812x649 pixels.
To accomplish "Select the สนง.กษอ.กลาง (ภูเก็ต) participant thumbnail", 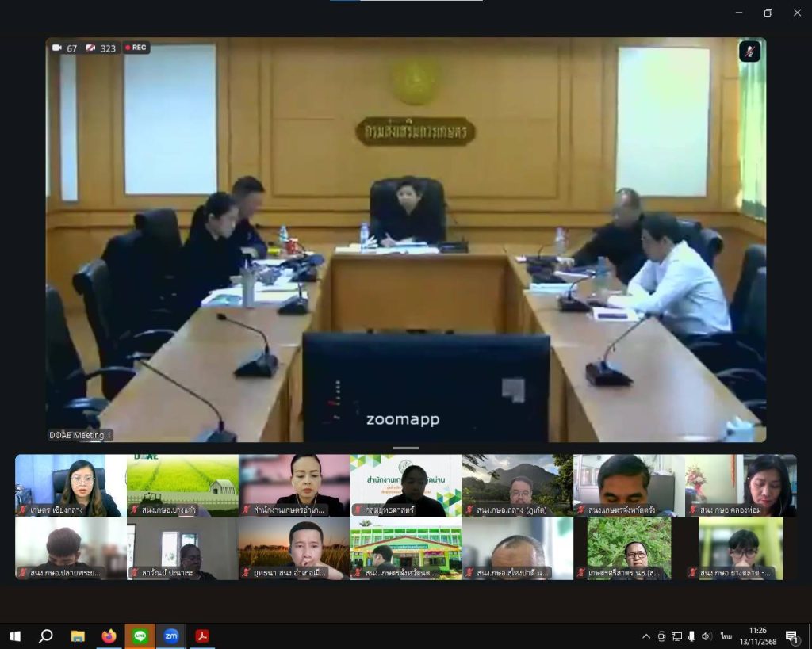I will tap(517, 485).
